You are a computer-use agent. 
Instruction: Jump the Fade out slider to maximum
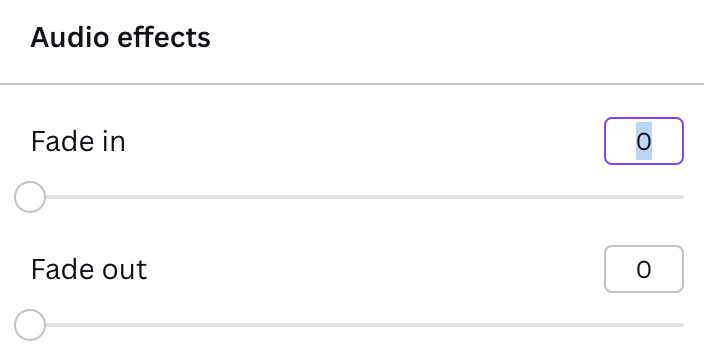682,325
